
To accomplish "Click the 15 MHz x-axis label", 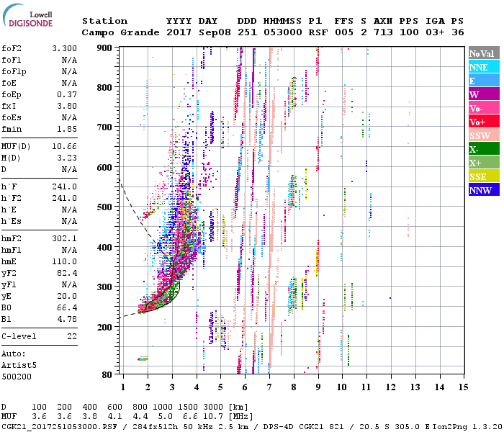I will 463,387.
